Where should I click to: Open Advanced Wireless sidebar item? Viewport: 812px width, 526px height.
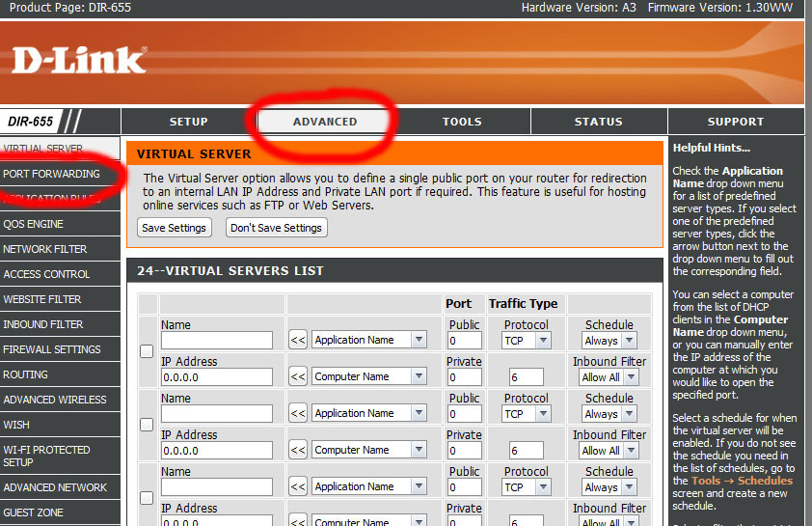[60, 401]
